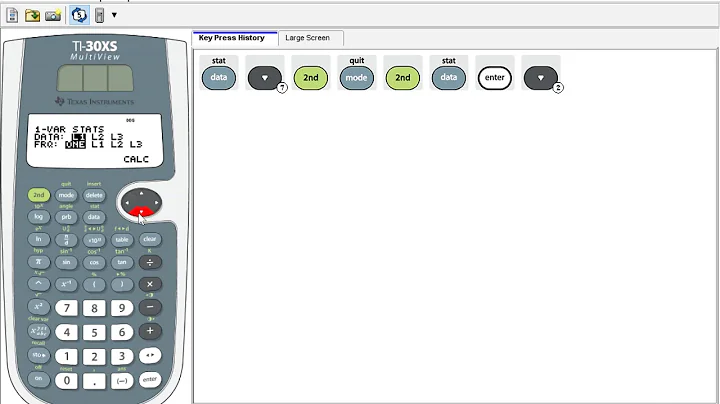This screenshot has width=720, height=404.
Task: Take a screenshot with the camera icon
Action: 53,16
